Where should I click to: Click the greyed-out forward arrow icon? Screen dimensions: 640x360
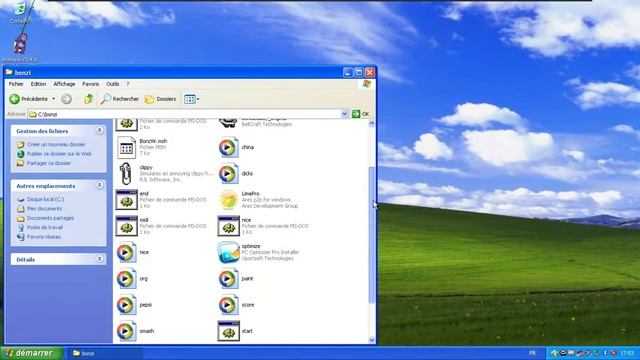(66, 99)
